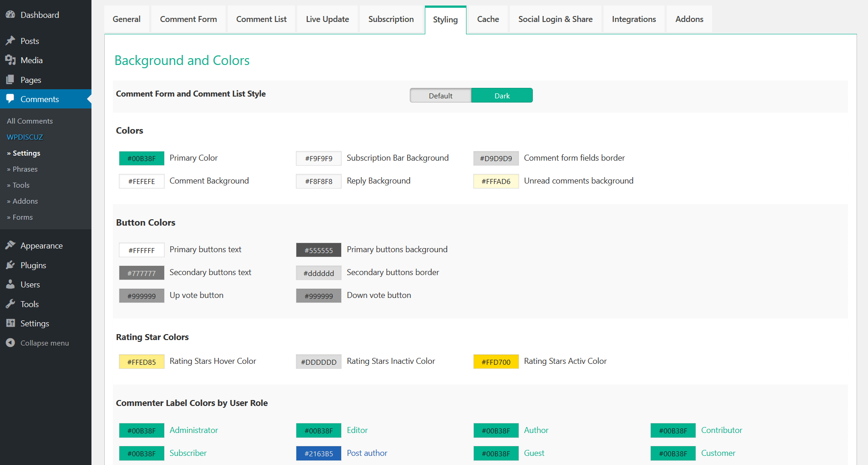Click the Pages icon in sidebar
868x465 pixels.
pyautogui.click(x=10, y=80)
